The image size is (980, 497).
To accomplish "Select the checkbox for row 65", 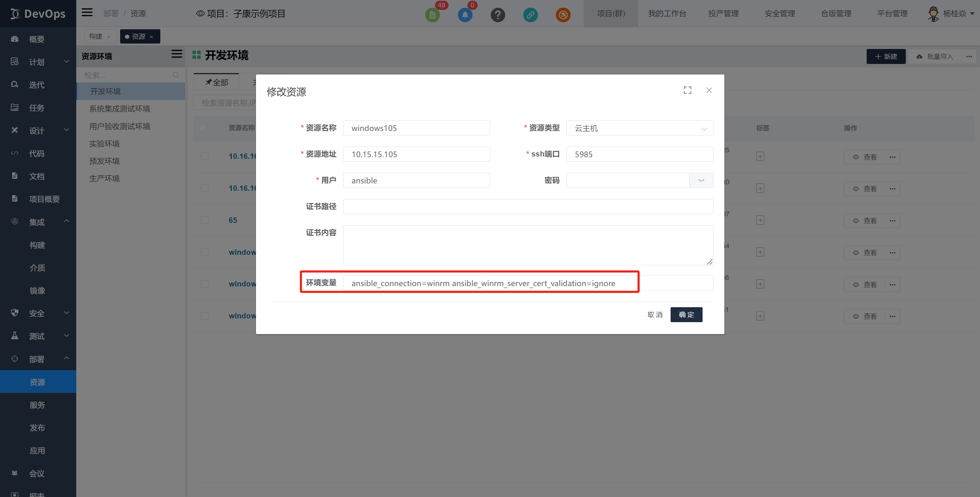I will point(205,220).
